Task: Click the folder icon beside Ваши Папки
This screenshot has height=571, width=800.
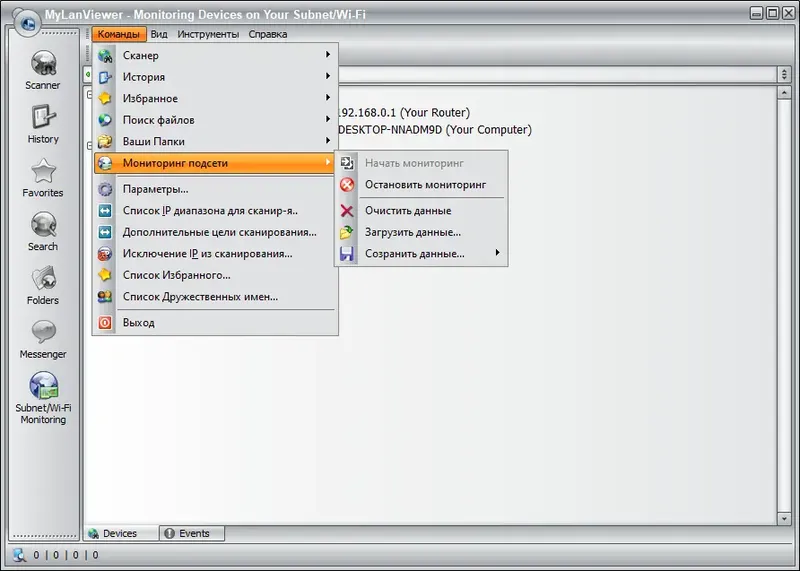Action: click(x=105, y=141)
